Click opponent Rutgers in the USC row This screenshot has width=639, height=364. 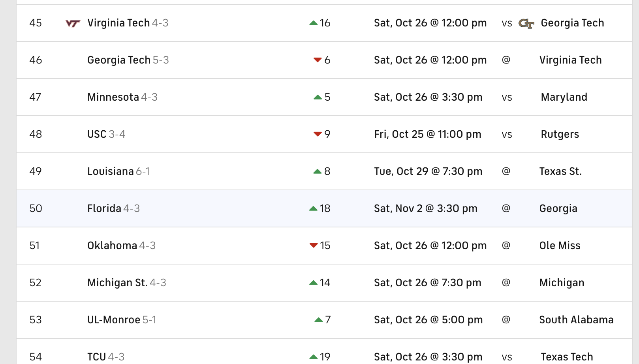(x=560, y=134)
